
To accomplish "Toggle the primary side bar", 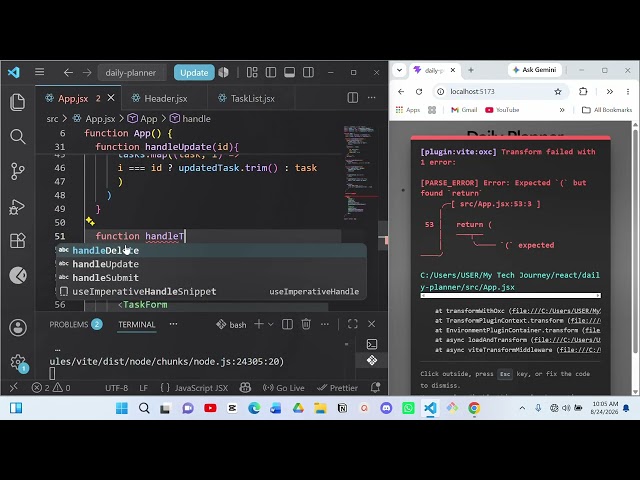I will tap(271, 72).
